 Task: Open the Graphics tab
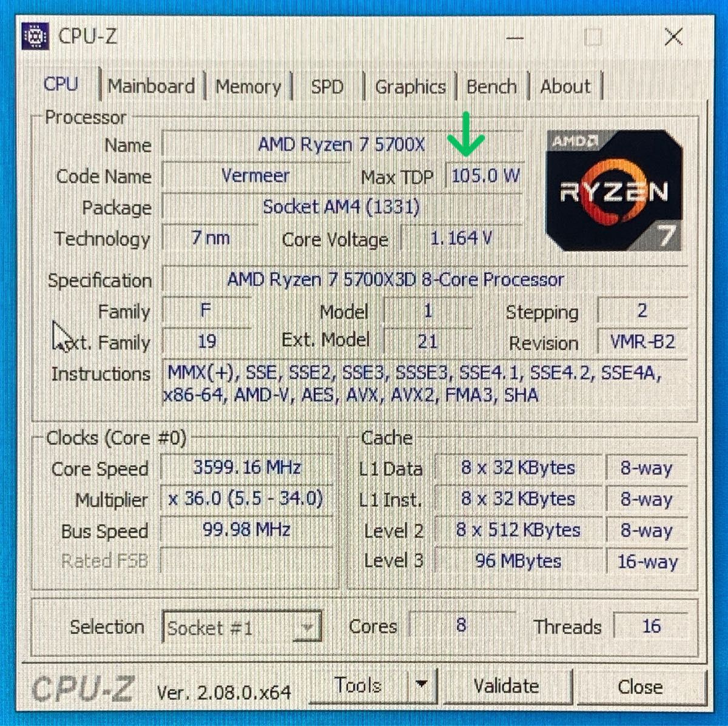(x=410, y=86)
